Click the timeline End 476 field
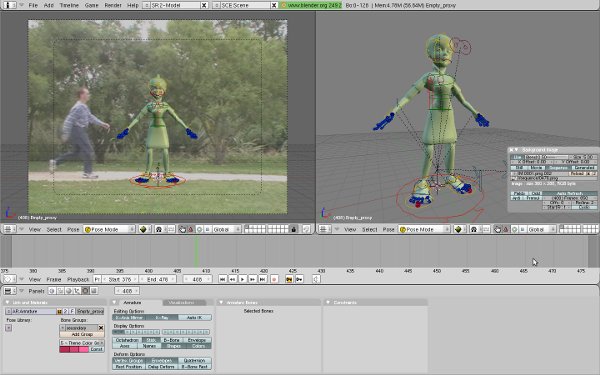 [158, 279]
